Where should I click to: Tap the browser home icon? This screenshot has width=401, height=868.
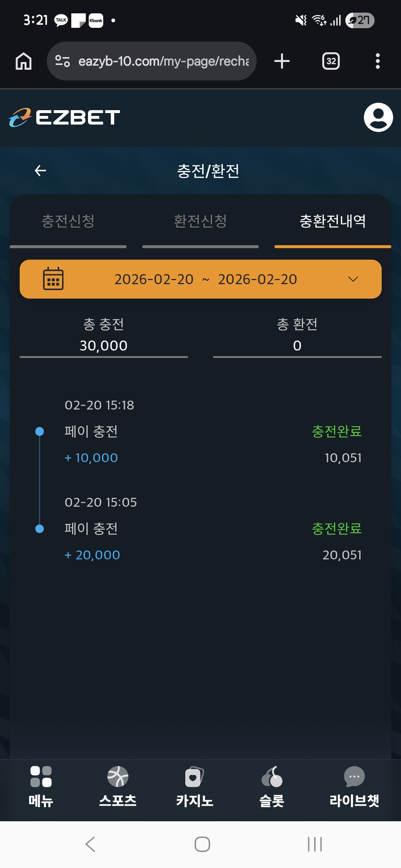[x=23, y=61]
